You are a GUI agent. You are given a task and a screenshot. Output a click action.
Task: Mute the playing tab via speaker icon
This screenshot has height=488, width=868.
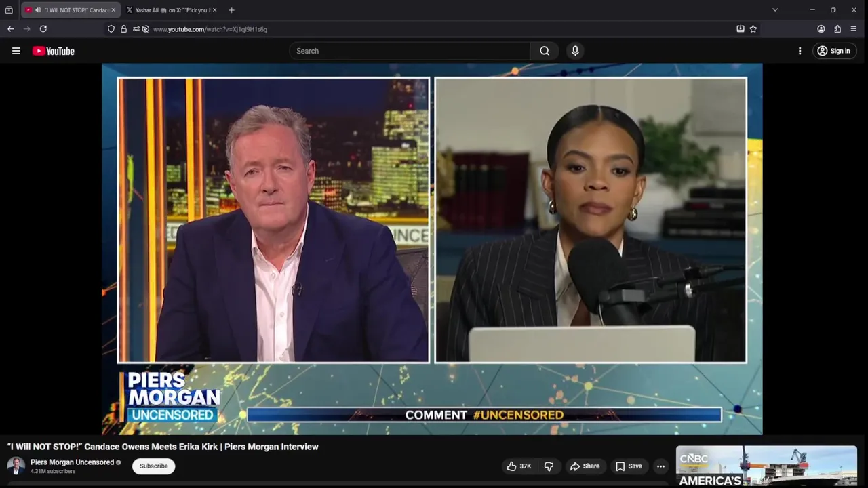click(37, 10)
